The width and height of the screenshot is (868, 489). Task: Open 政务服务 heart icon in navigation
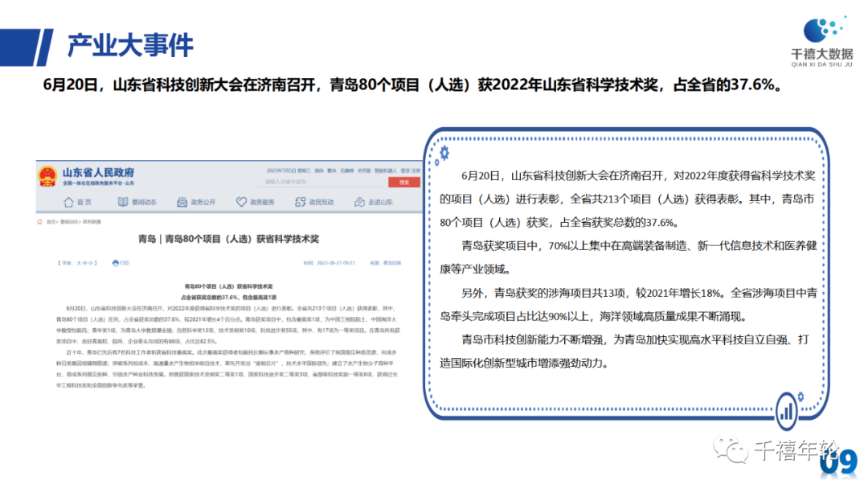[241, 202]
